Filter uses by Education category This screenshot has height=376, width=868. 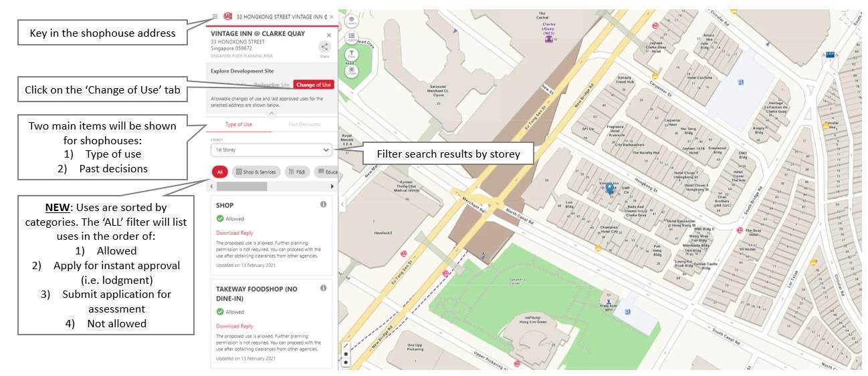click(x=325, y=172)
